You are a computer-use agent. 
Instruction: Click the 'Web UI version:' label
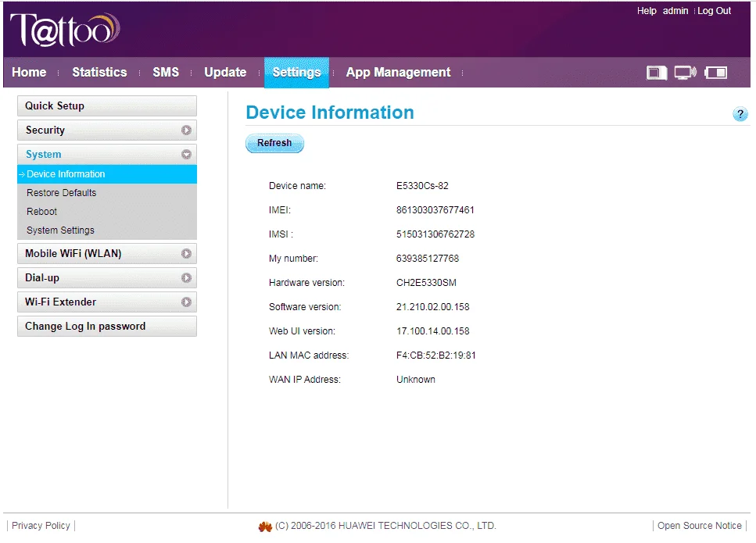[x=302, y=331]
